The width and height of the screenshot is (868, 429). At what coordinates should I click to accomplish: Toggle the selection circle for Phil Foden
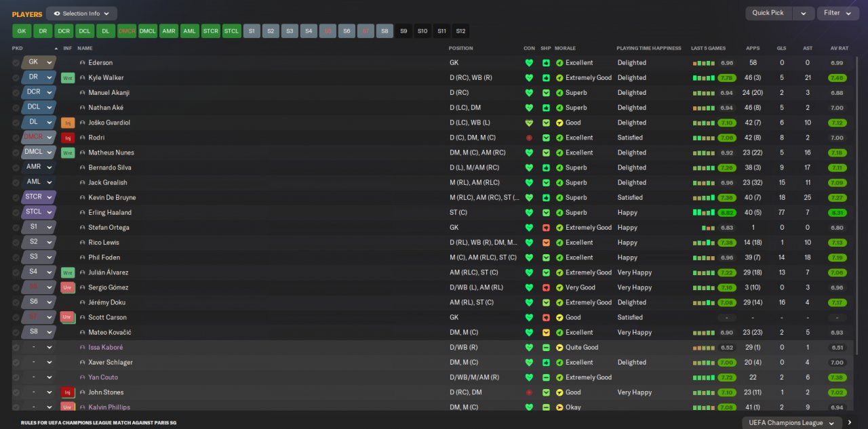point(16,258)
